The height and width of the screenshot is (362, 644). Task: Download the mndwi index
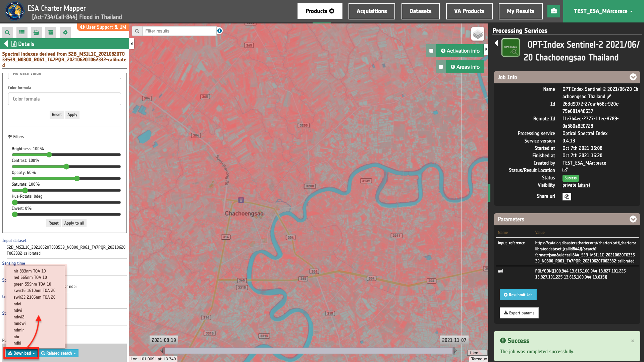(x=19, y=323)
